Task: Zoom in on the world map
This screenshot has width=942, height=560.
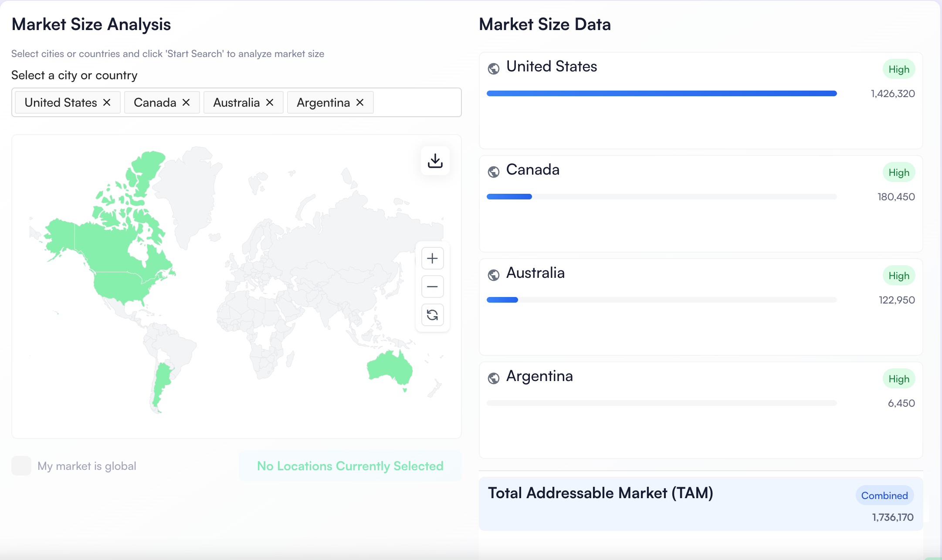Action: pyautogui.click(x=432, y=258)
